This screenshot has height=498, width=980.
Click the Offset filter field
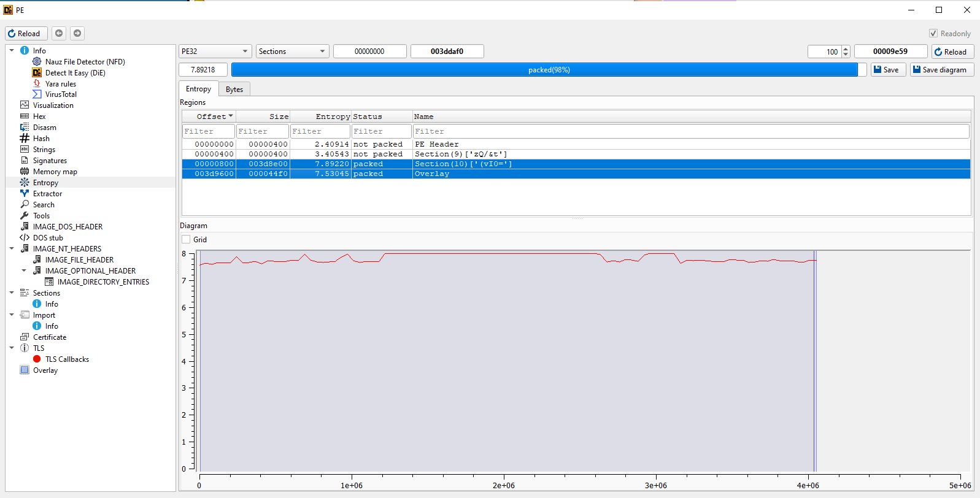[x=209, y=131]
